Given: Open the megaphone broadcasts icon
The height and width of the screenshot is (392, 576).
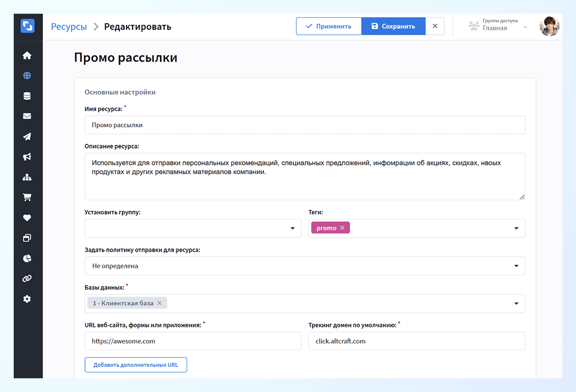Looking at the screenshot, I should (x=27, y=157).
